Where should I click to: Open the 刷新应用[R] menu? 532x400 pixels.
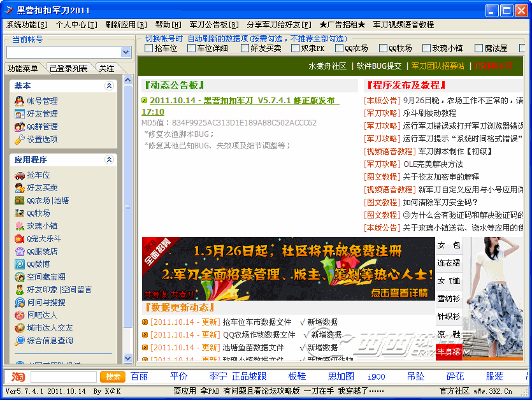tap(126, 25)
